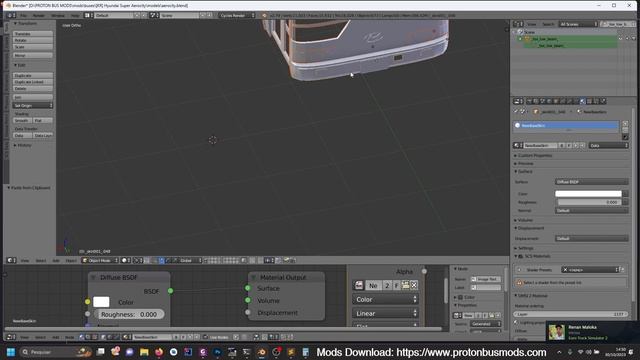Open the 3D viewport Select menu
Screen dimensions: 640x360
coord(41,260)
